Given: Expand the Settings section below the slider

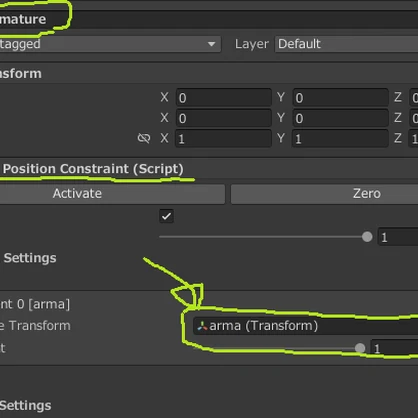Looking at the screenshot, I should [30, 258].
